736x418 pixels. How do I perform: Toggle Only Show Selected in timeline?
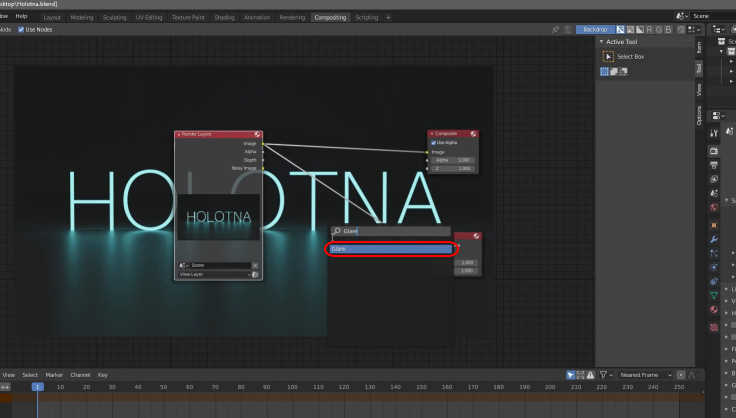click(570, 375)
